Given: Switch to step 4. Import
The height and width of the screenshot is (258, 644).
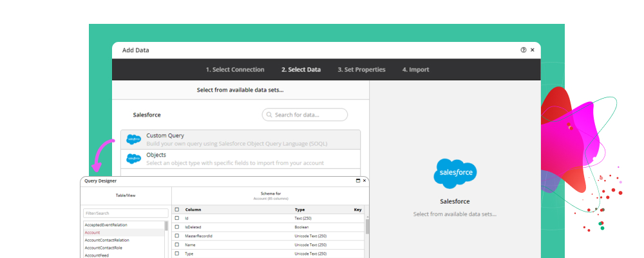Looking at the screenshot, I should tap(415, 70).
